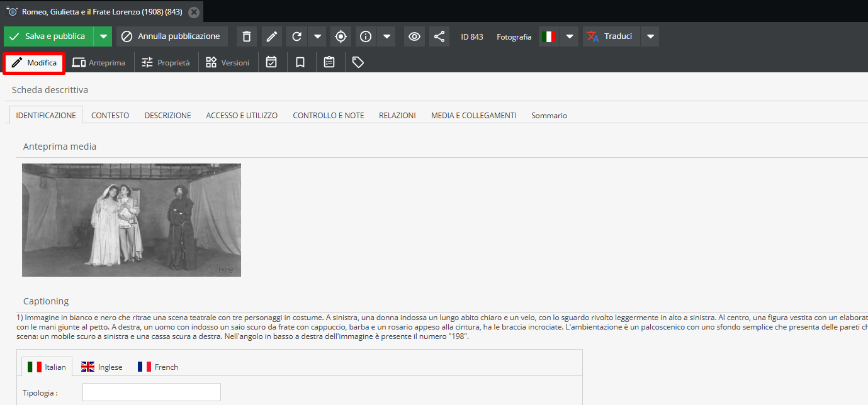
Task: Click the refresh reload icon
Action: point(297,36)
